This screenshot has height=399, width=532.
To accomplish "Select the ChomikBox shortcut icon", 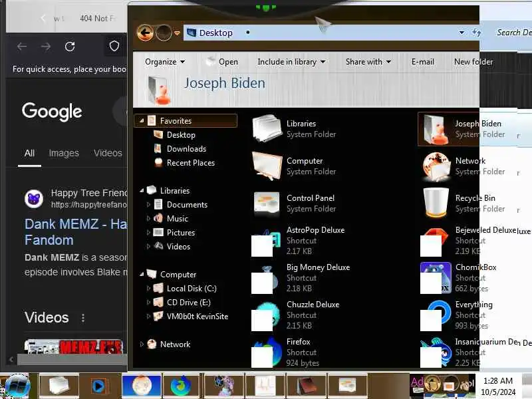I will click(436, 278).
